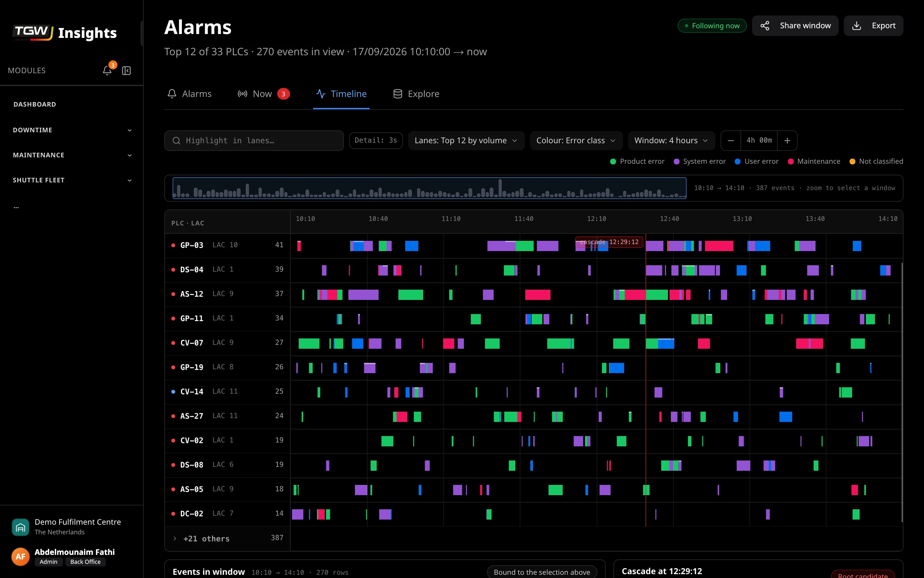This screenshot has width=924, height=578.
Task: Click the Root candidate badge
Action: click(862, 575)
